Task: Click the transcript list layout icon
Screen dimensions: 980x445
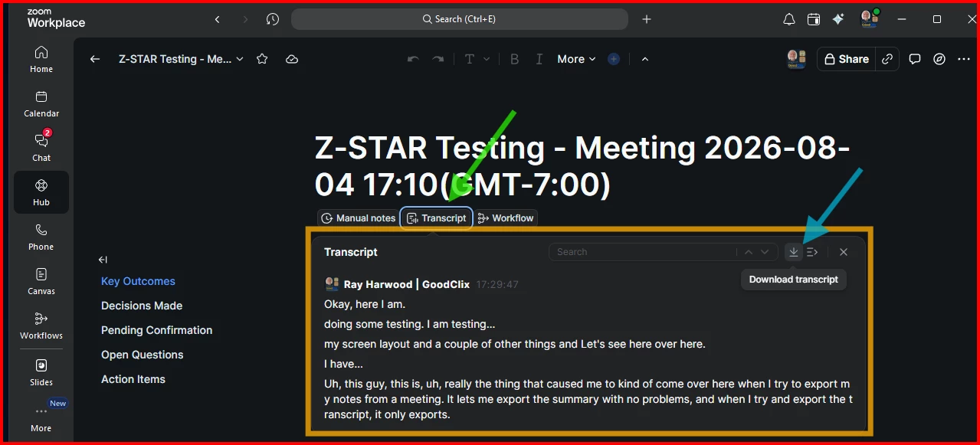Action: pyautogui.click(x=813, y=252)
